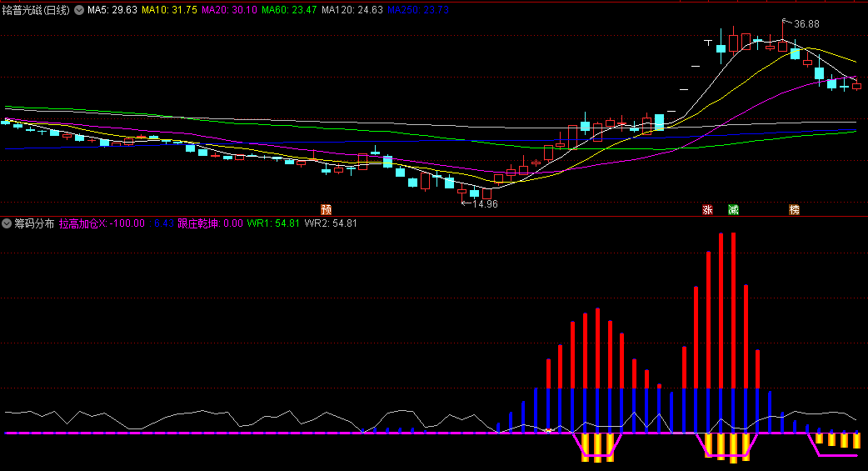This screenshot has width=868, height=471.
Task: Select the blue 6.43 value label
Action: pyautogui.click(x=164, y=224)
